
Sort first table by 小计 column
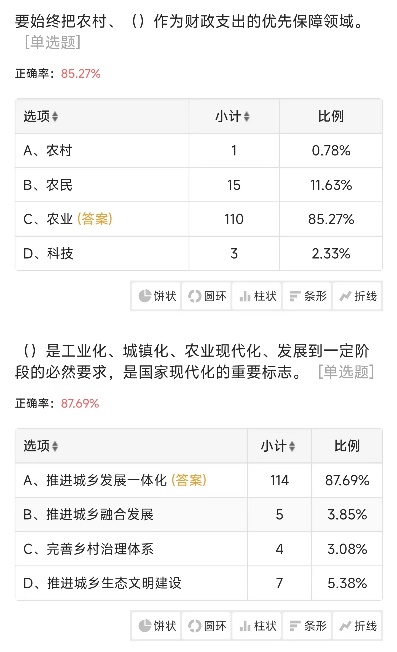[233, 116]
